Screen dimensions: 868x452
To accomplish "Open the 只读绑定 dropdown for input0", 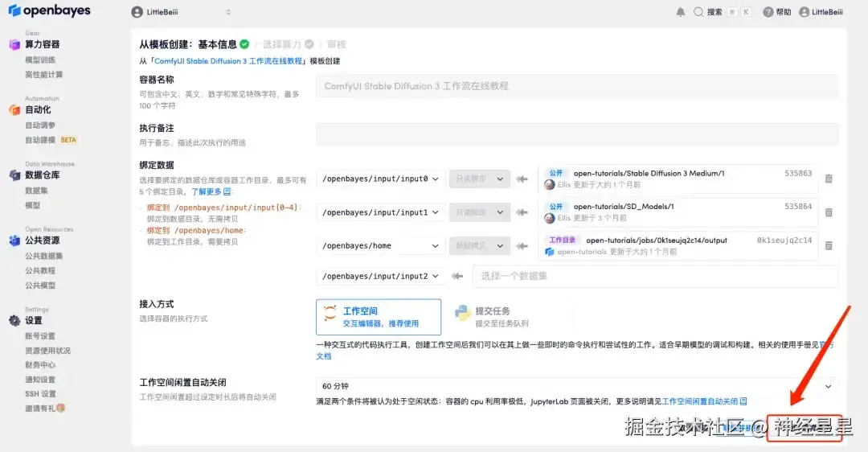I will (479, 179).
